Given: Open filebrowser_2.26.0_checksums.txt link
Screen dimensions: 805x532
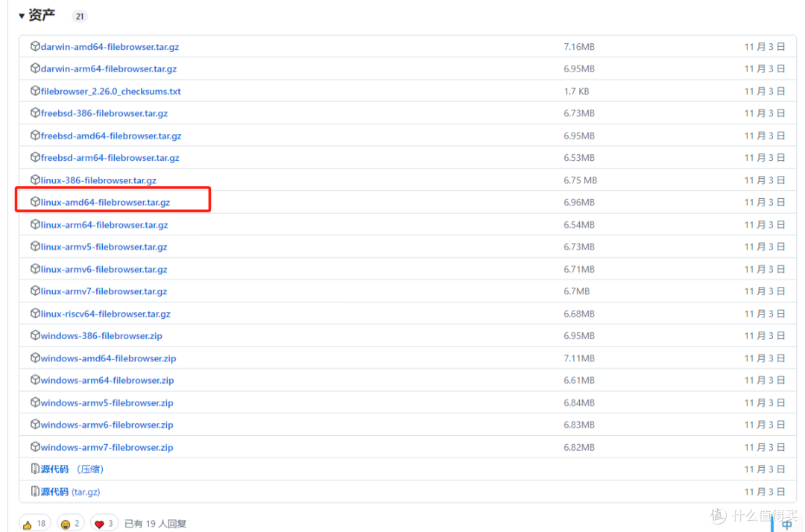Looking at the screenshot, I should point(111,92).
